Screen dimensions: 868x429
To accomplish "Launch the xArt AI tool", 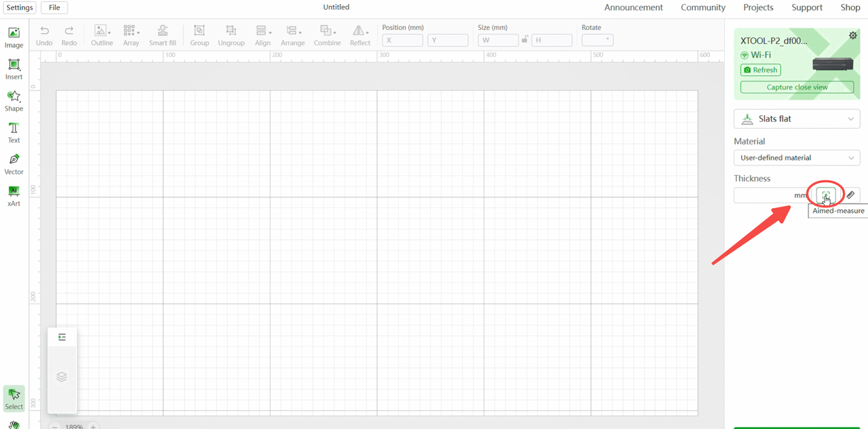I will click(14, 195).
